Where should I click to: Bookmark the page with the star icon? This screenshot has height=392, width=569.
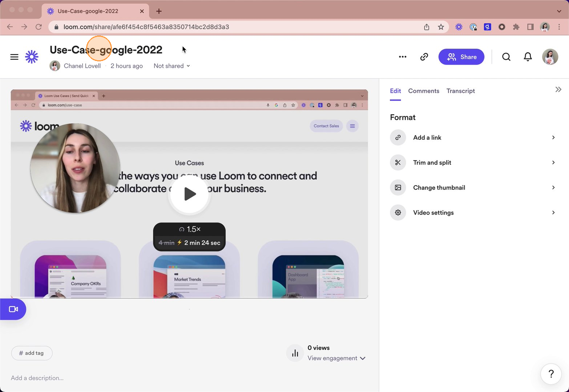click(441, 27)
